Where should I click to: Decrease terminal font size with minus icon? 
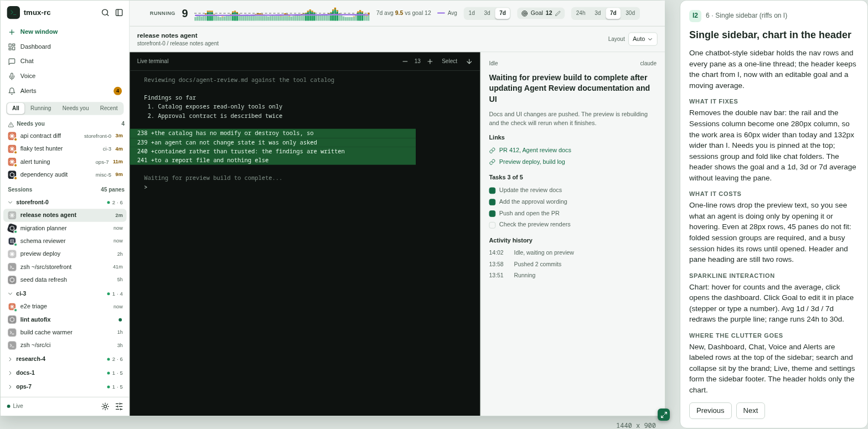tap(405, 61)
